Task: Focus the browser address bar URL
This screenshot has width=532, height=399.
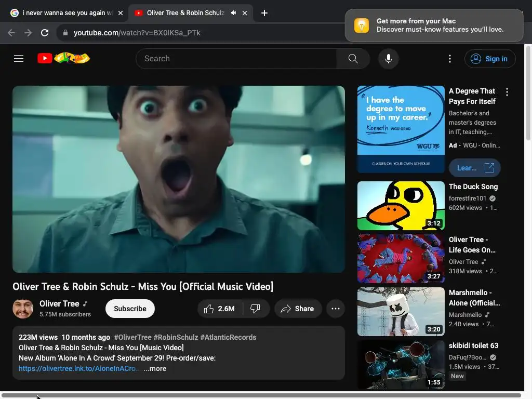Action: click(137, 33)
